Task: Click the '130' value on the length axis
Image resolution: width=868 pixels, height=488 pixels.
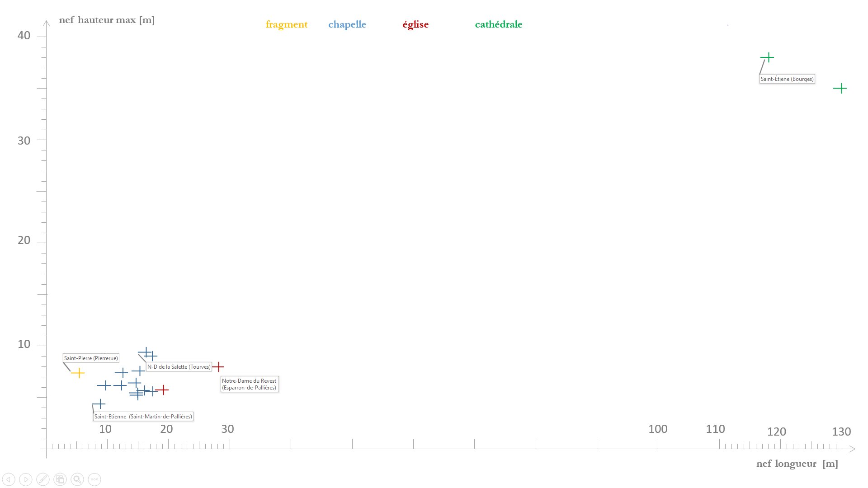Action: click(841, 432)
